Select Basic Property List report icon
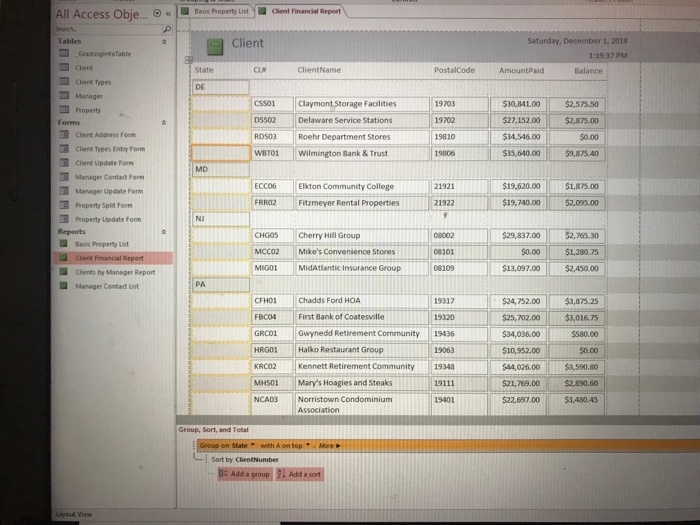Screen dimensions: 700x525 tap(64, 244)
